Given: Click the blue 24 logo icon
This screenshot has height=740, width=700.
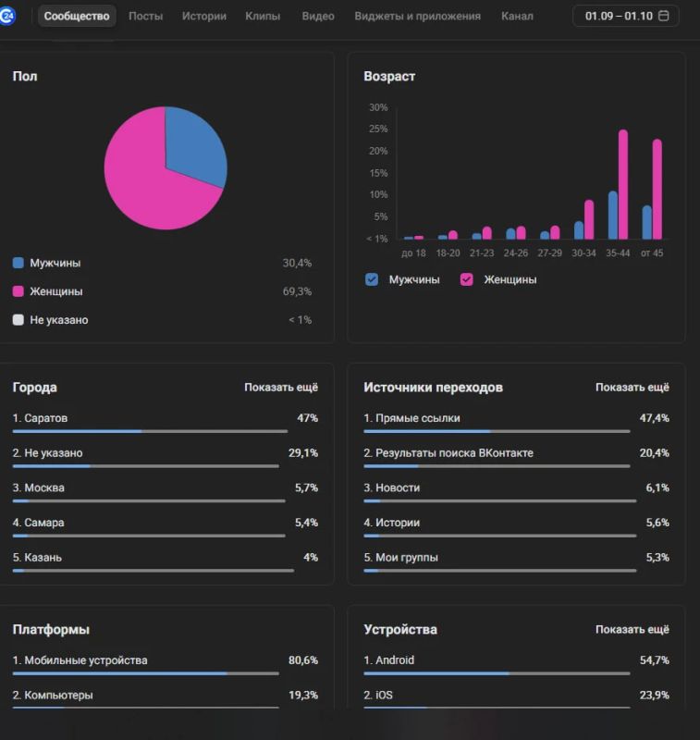Looking at the screenshot, I should point(7,16).
